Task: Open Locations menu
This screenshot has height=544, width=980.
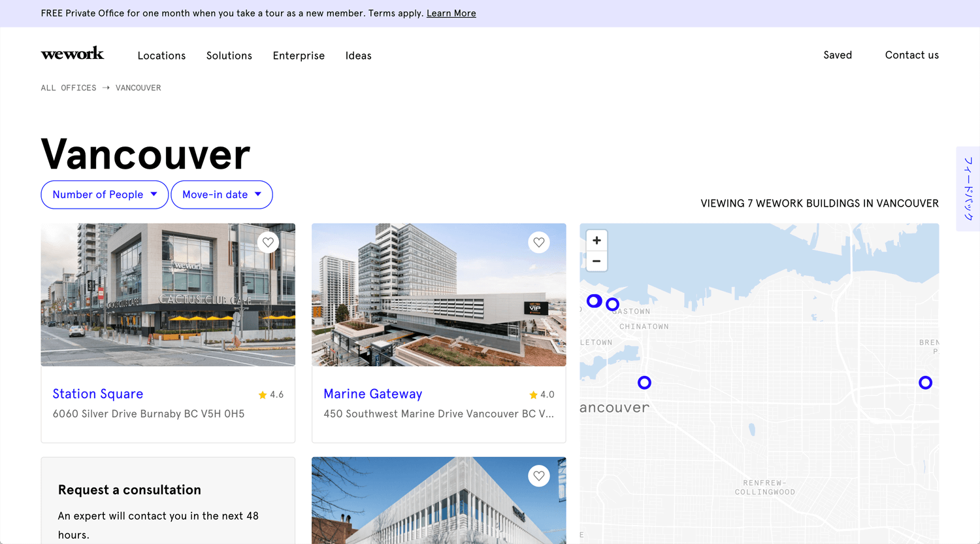Action: tap(161, 56)
